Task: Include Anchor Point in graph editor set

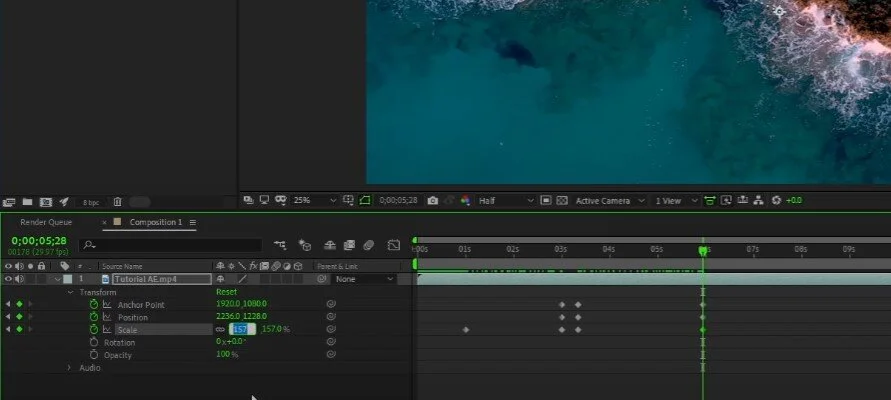Action: point(107,305)
